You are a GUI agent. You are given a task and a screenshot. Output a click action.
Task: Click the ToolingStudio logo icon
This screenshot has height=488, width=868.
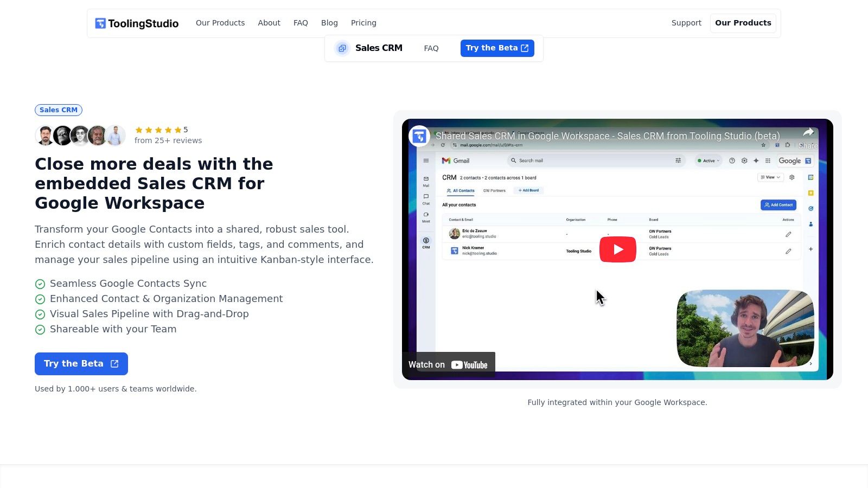point(100,23)
